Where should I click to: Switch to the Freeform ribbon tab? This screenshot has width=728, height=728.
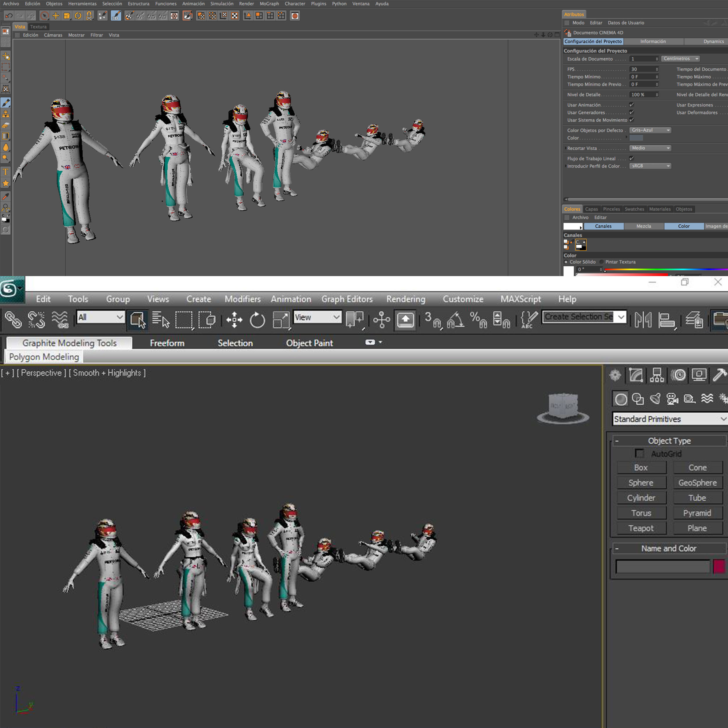pos(167,343)
